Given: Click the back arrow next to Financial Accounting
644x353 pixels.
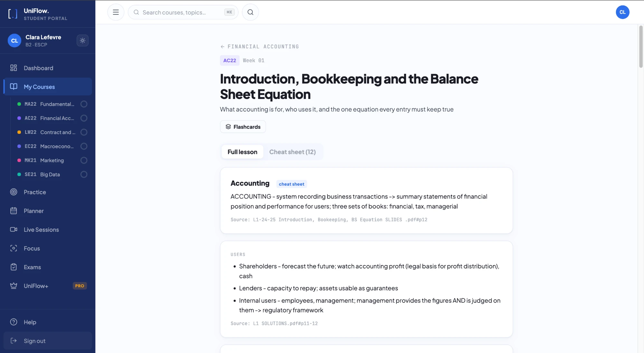Looking at the screenshot, I should point(222,47).
